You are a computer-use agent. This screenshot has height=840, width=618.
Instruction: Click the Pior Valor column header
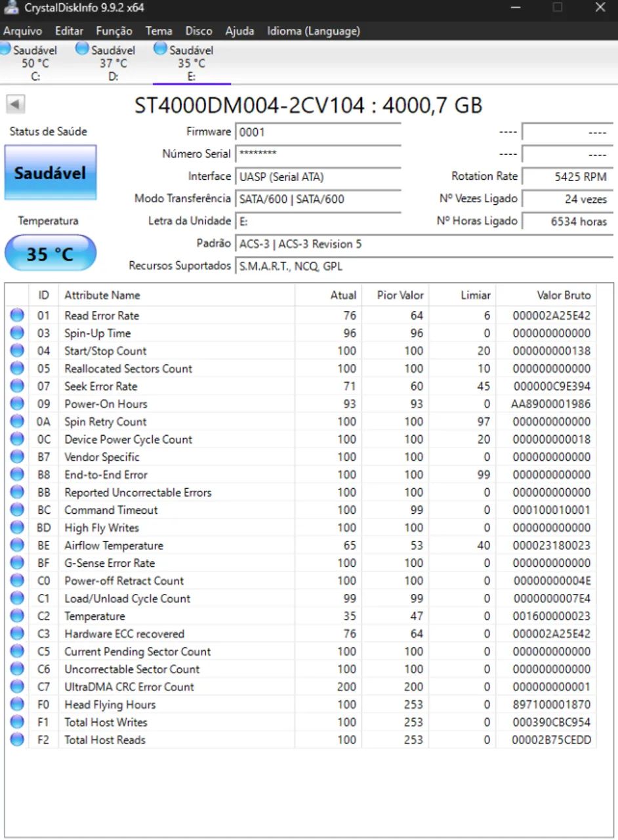(x=395, y=295)
